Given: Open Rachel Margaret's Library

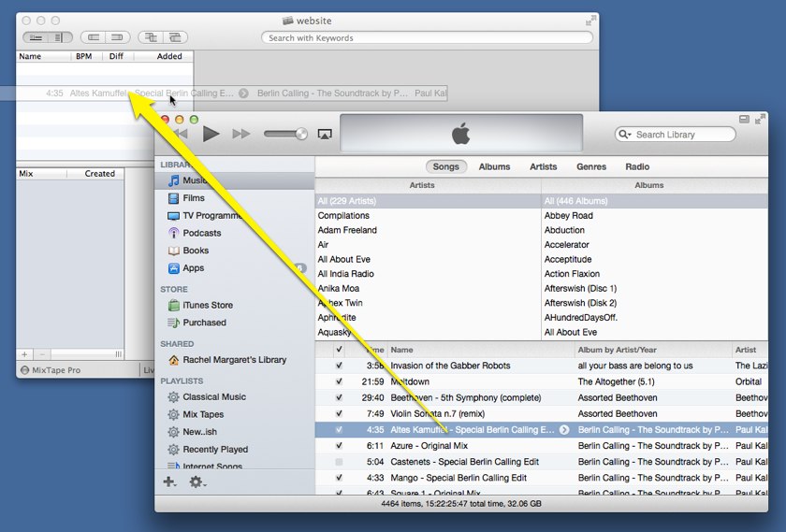Looking at the screenshot, I should coord(234,360).
